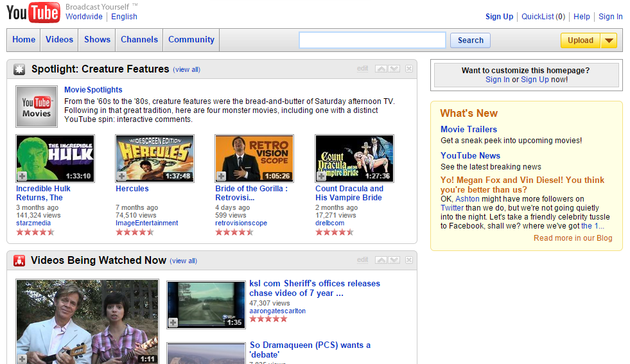
Task: Open the Community tab
Action: tap(191, 40)
